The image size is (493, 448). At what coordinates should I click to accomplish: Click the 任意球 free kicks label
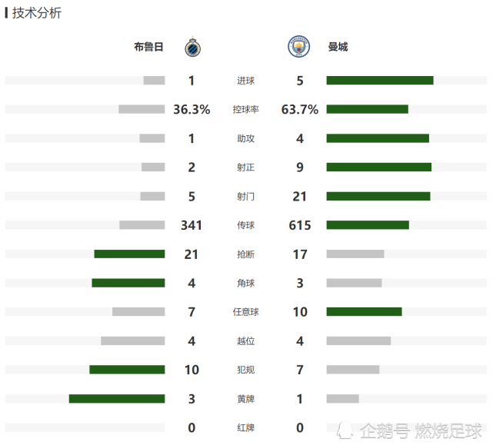coord(245,312)
